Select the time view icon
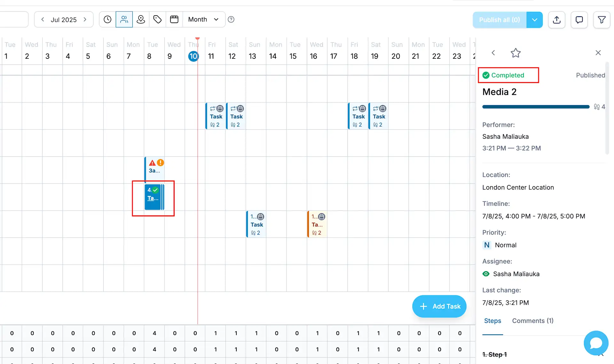The width and height of the screenshot is (614, 364). coord(107,19)
